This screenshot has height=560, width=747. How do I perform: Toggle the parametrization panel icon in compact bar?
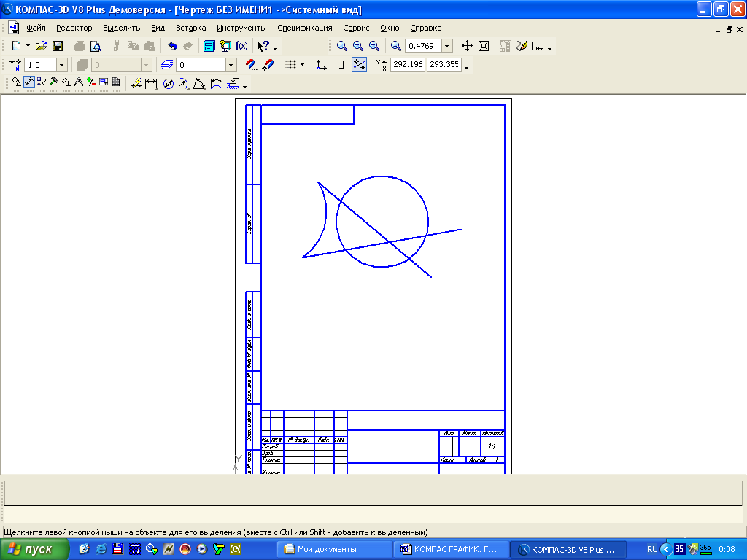[66, 83]
